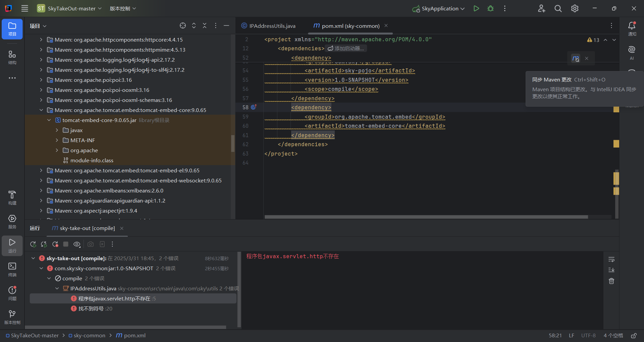Show more tool windows ellipsis
Viewport: 644px width, 342px height.
tap(12, 78)
